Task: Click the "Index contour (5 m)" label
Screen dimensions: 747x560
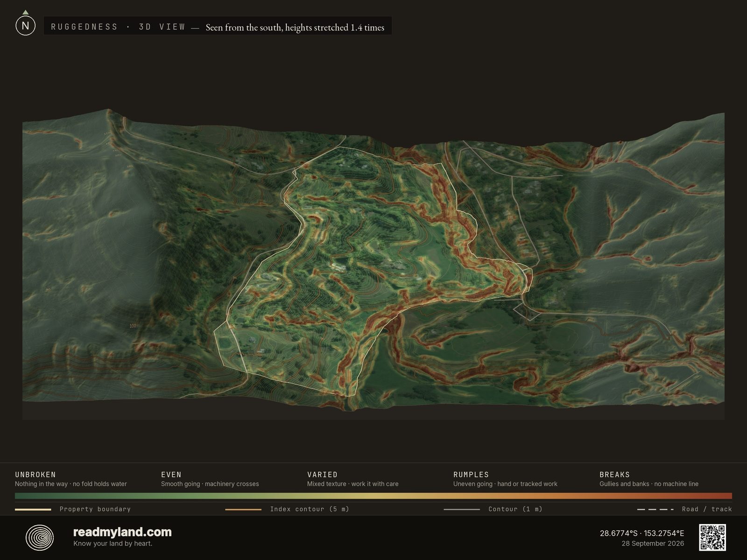Action: [x=310, y=509]
